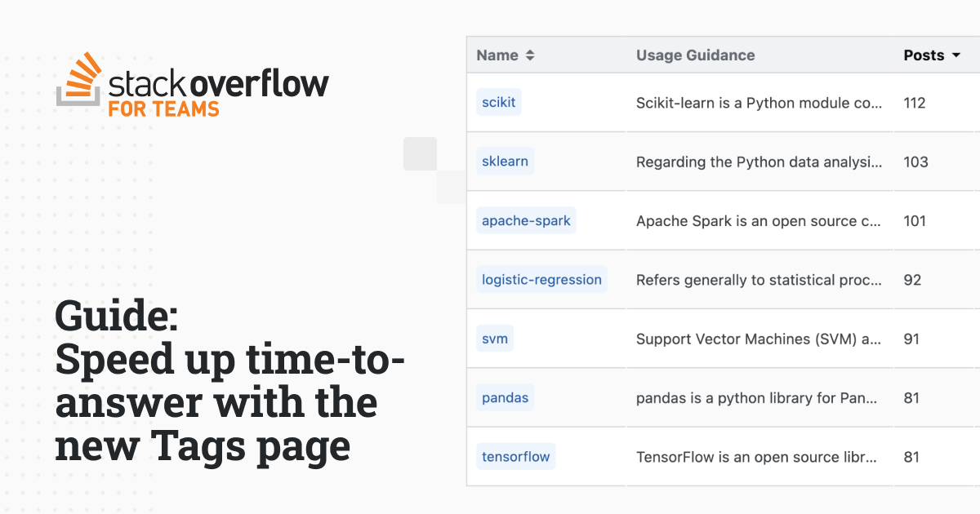
Task: Expand the truncated Scikit-learn usage guidance
Action: pyautogui.click(x=759, y=103)
